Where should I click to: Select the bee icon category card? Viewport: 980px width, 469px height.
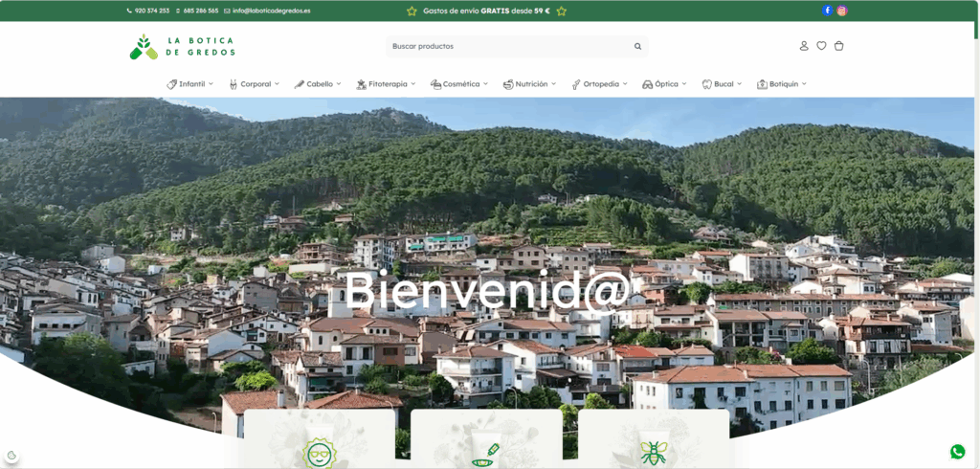[x=654, y=439]
